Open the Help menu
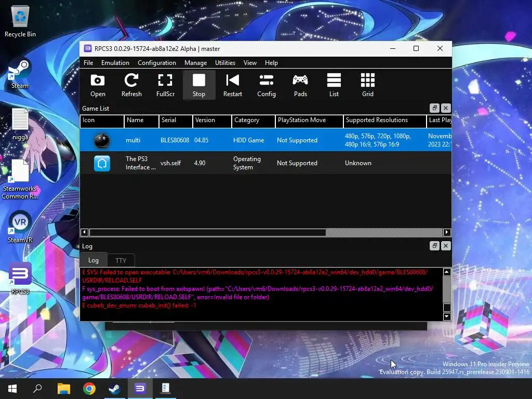The image size is (532, 399). [271, 63]
